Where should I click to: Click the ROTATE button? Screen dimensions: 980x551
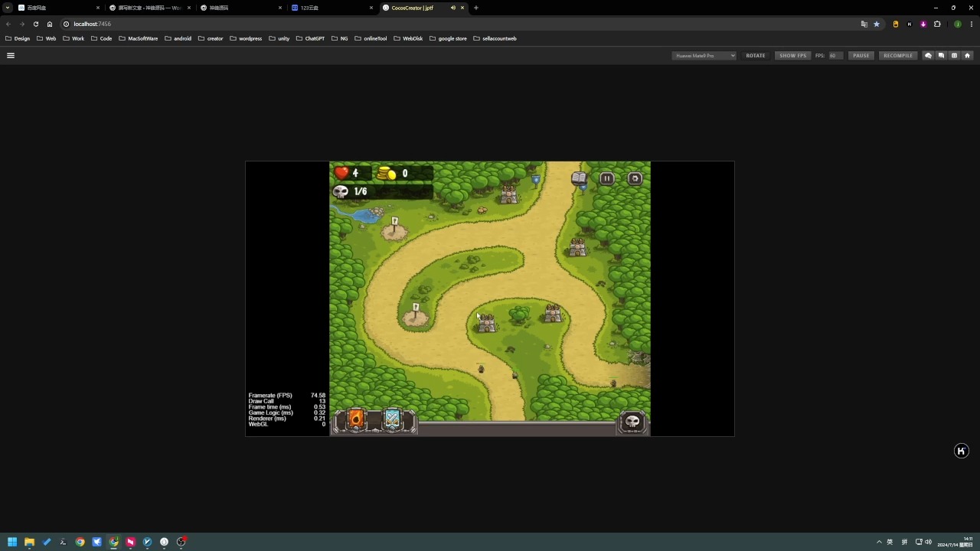[756, 55]
